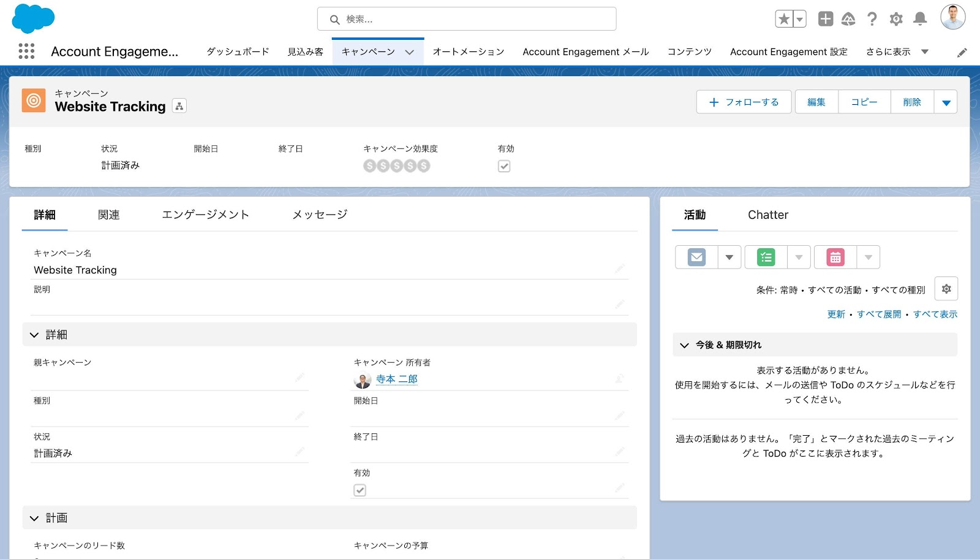Edit the 開始日 field pencil icon
Viewport: 980px width, 559px height.
coord(620,416)
